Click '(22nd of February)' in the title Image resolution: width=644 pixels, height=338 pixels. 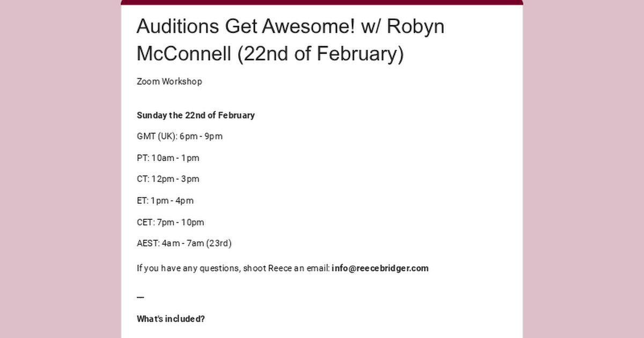(x=320, y=54)
